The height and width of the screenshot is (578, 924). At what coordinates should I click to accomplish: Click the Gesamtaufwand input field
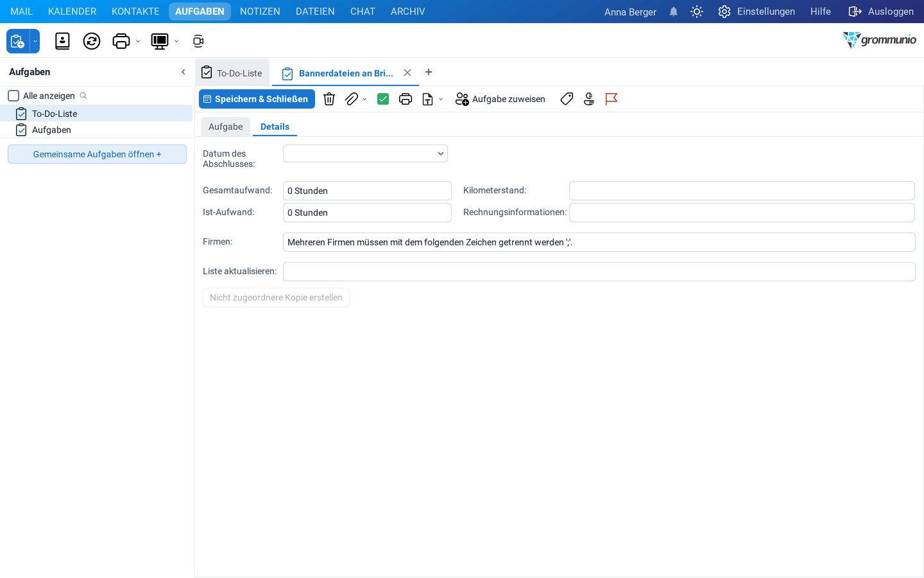tap(367, 191)
